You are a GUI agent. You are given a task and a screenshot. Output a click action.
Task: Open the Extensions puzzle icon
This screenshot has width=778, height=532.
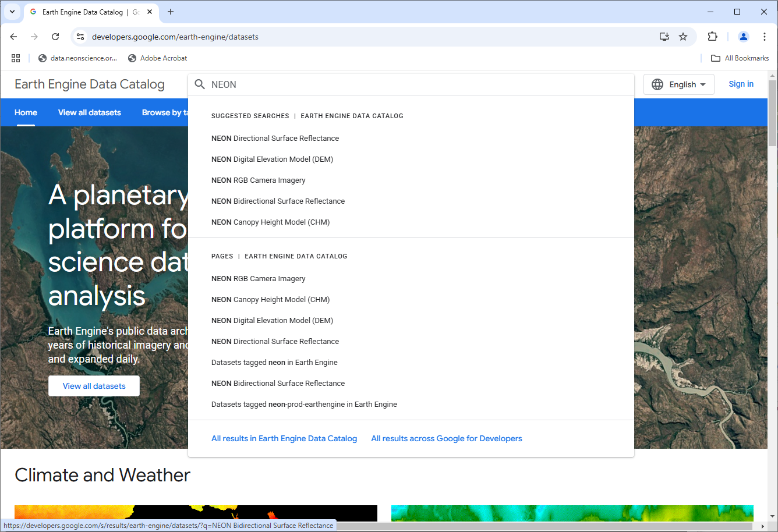pyautogui.click(x=713, y=37)
